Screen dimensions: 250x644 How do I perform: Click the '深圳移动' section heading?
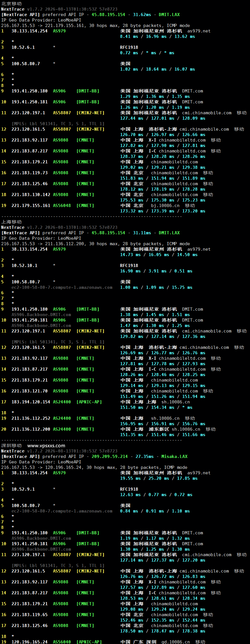coord(11,445)
